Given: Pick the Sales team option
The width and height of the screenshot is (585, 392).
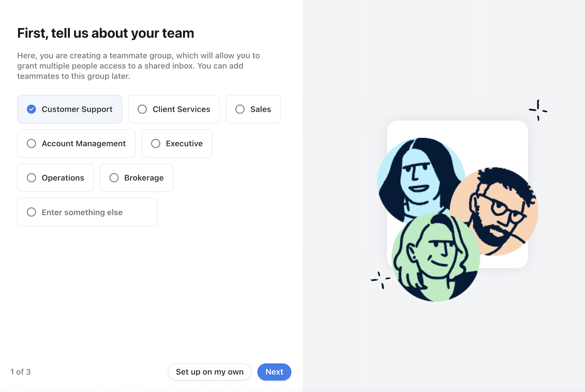Looking at the screenshot, I should click(253, 109).
